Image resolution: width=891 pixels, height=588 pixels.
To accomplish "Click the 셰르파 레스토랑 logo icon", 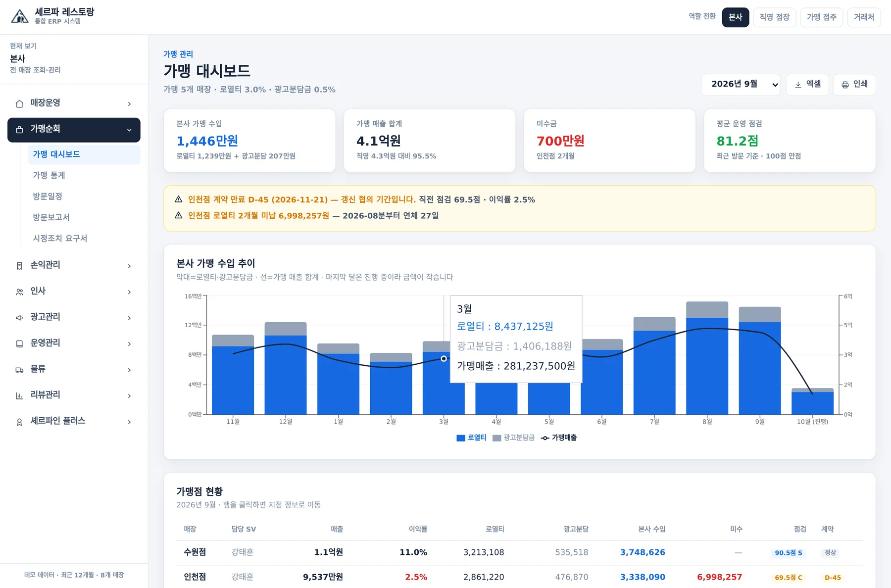I will point(20,16).
